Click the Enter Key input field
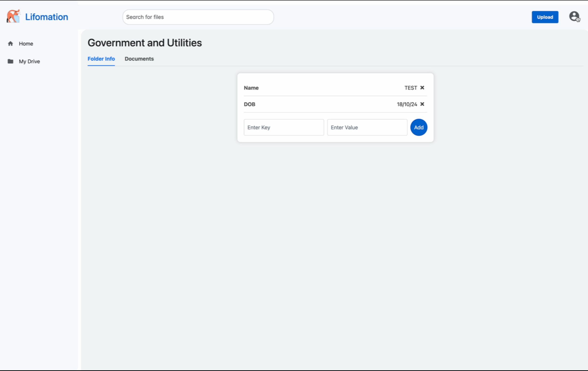Screen dimensions: 588x371 pos(284,127)
